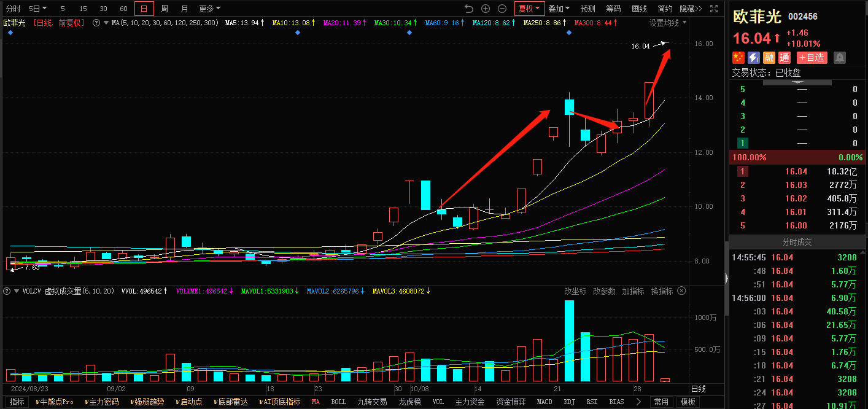This screenshot has width=868, height=409.
Task: Select the MACD indicator tab
Action: (544, 402)
